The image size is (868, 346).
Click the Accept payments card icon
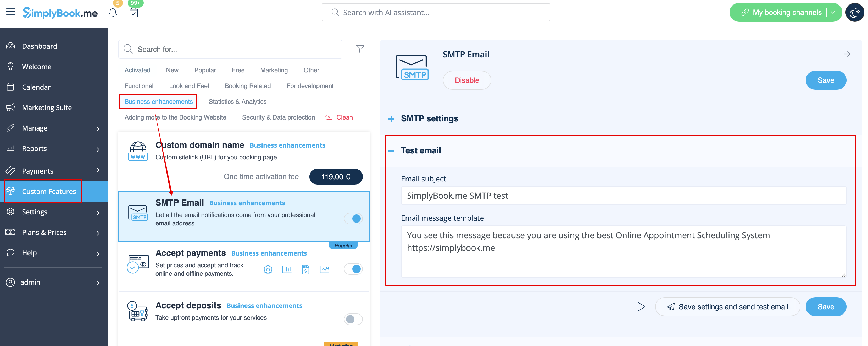[137, 264]
